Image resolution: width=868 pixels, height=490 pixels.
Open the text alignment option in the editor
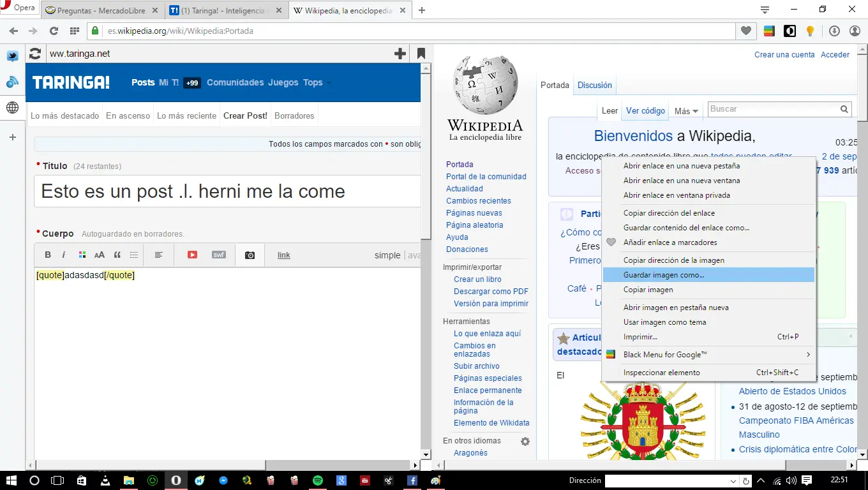[x=159, y=255]
